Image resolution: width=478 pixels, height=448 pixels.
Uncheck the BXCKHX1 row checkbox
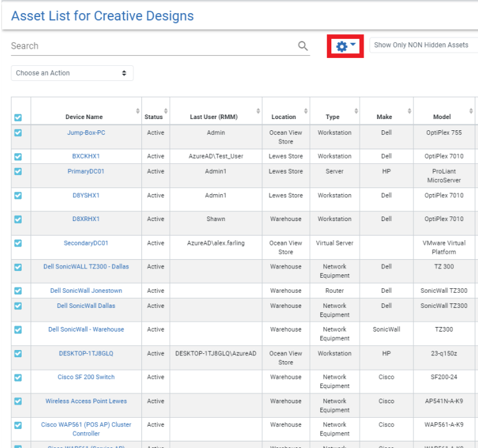click(x=18, y=157)
